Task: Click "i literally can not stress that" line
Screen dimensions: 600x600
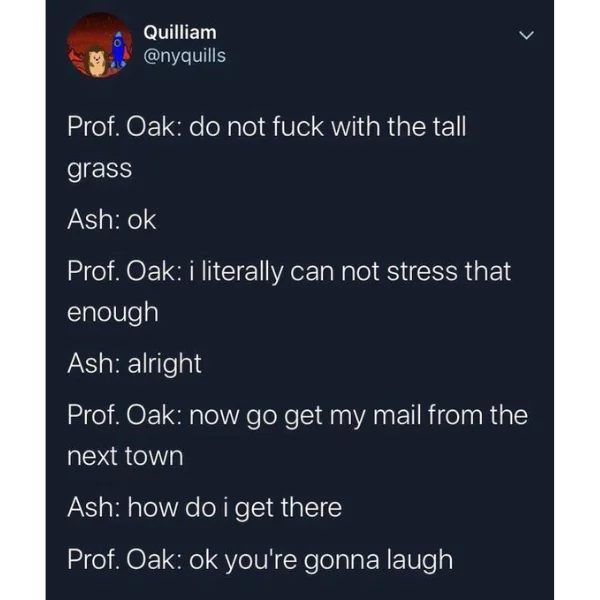Action: point(350,271)
